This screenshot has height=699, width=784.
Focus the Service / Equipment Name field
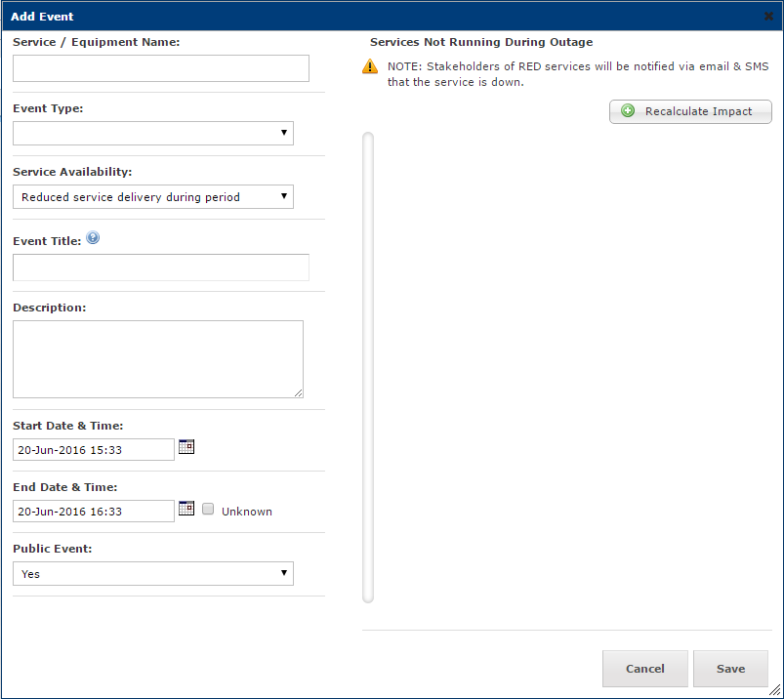point(161,68)
